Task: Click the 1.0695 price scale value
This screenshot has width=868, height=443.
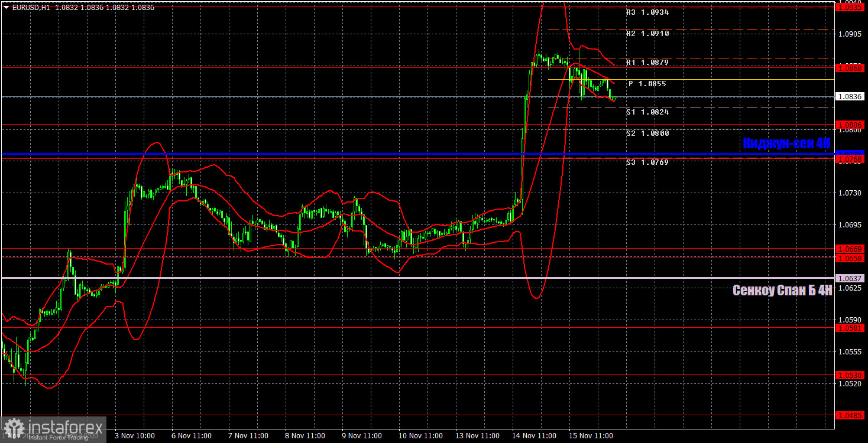Action: click(850, 225)
